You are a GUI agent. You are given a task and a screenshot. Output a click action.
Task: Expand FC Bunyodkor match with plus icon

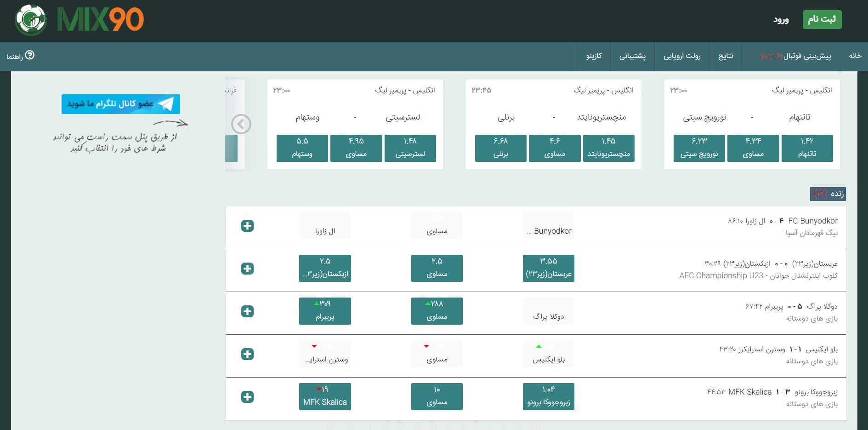[x=247, y=226]
